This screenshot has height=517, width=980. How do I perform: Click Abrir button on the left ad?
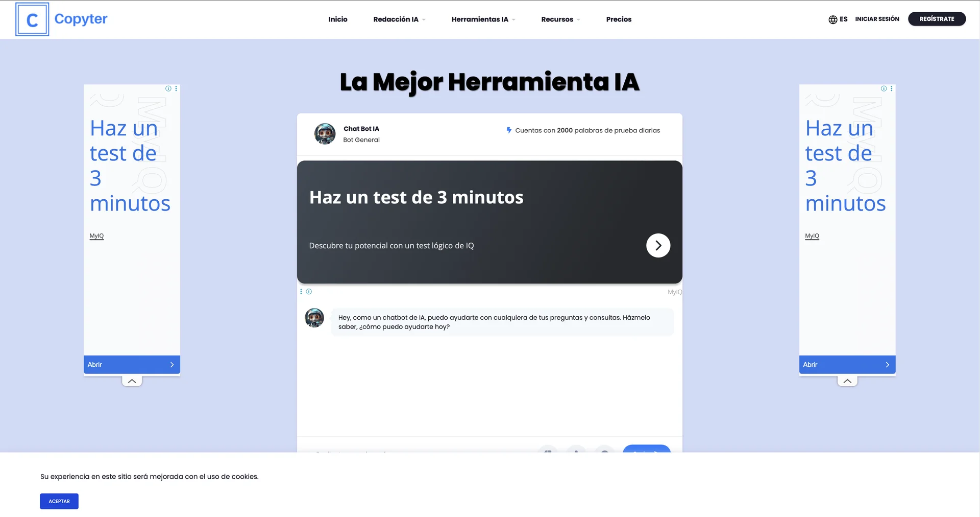pos(132,365)
